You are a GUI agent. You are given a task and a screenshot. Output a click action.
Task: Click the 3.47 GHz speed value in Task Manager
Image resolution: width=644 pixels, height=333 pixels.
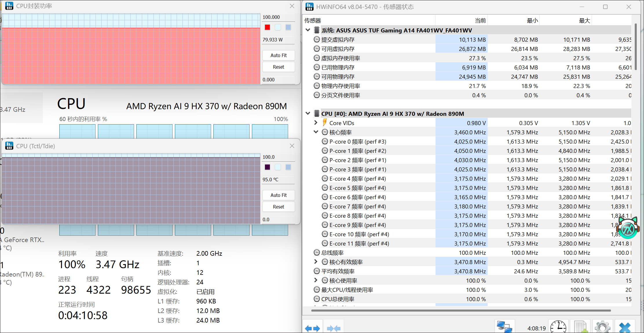tap(118, 264)
